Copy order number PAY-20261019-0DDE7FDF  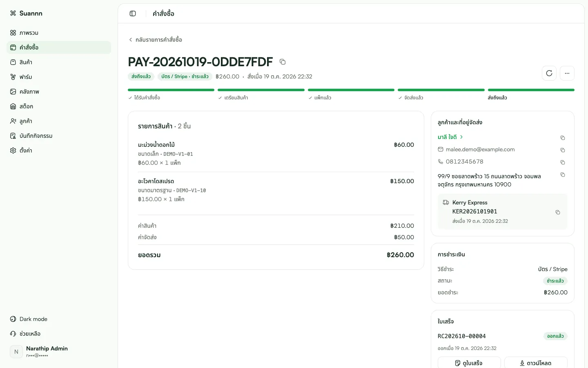[x=283, y=62]
